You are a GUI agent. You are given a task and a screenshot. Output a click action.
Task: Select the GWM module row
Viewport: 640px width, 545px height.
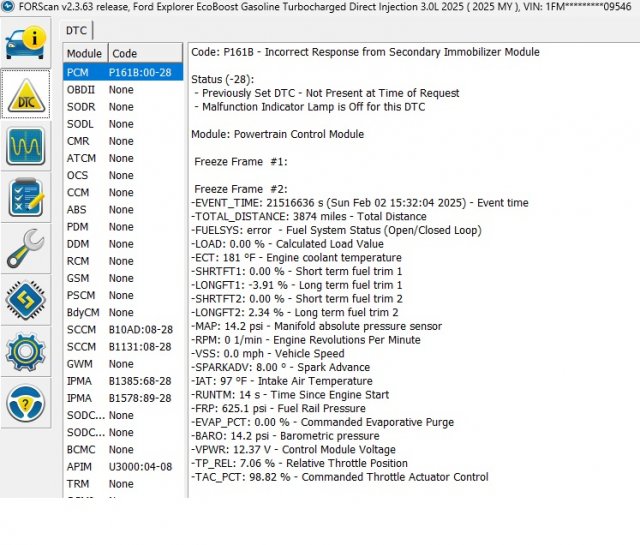coord(123,364)
